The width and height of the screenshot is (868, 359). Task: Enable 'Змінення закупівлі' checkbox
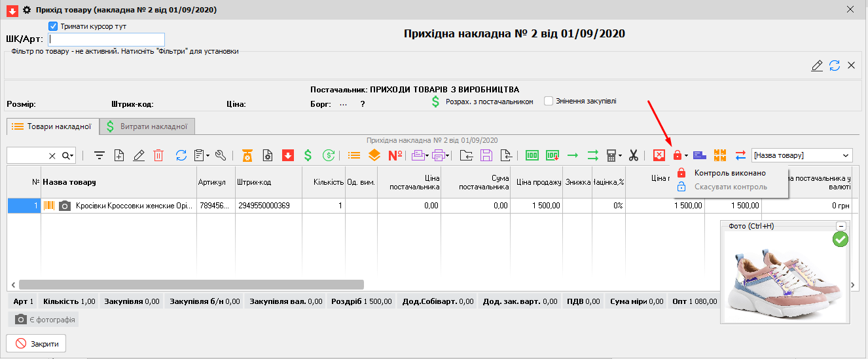(x=549, y=101)
